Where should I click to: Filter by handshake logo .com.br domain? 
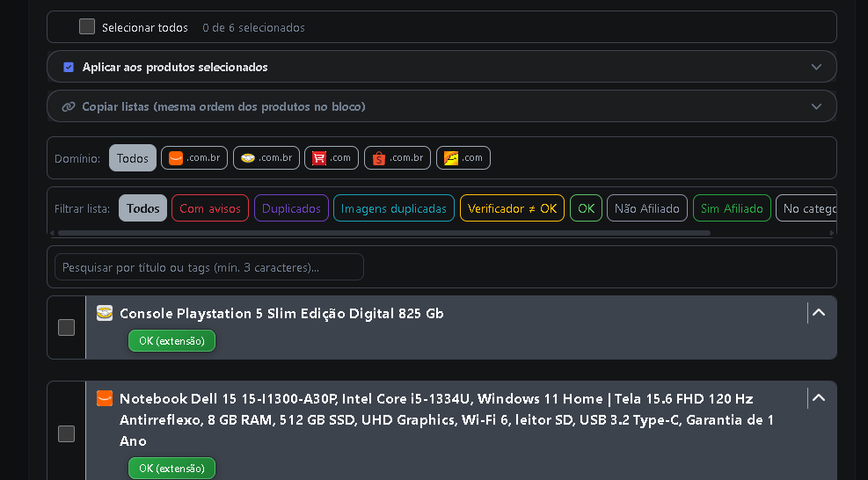[266, 157]
